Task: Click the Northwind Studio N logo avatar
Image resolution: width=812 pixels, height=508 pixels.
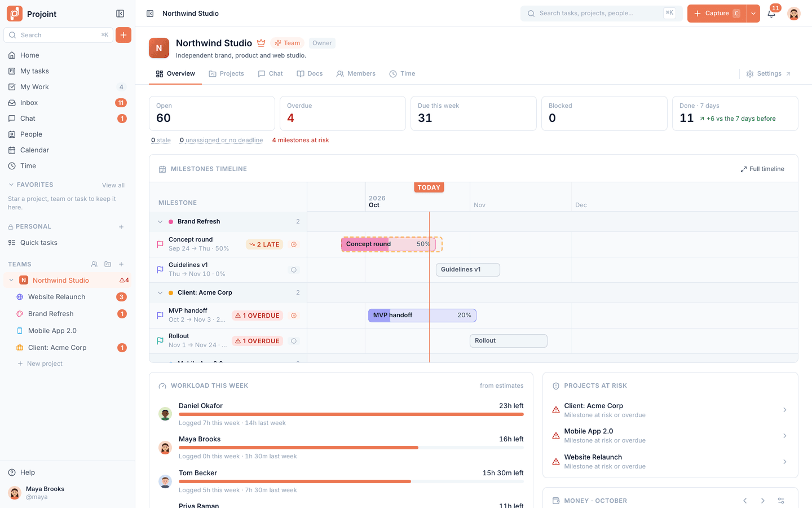Action: click(x=159, y=48)
